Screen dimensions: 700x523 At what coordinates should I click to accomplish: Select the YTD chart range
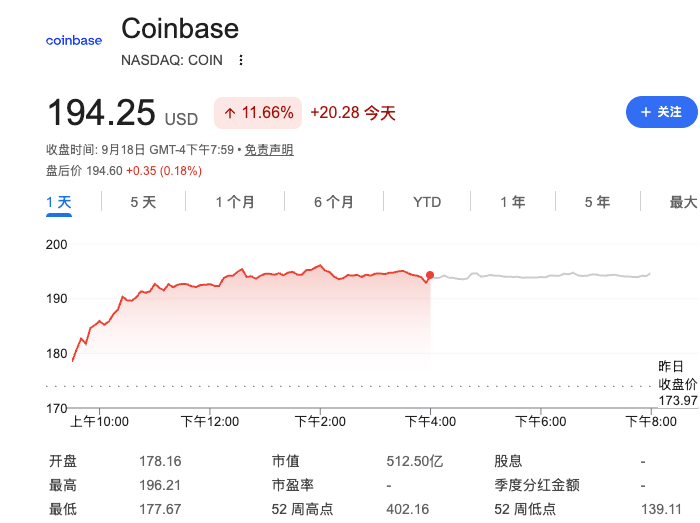point(427,202)
